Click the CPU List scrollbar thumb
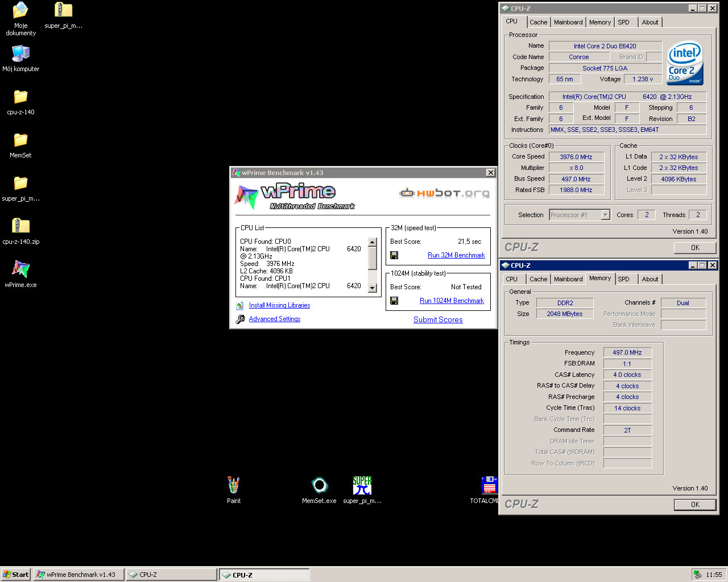 click(x=373, y=258)
